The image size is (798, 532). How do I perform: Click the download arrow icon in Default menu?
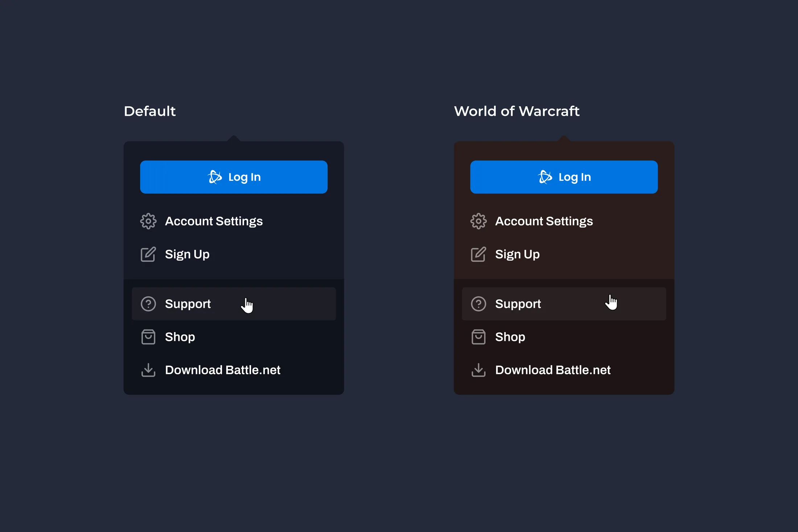click(148, 370)
